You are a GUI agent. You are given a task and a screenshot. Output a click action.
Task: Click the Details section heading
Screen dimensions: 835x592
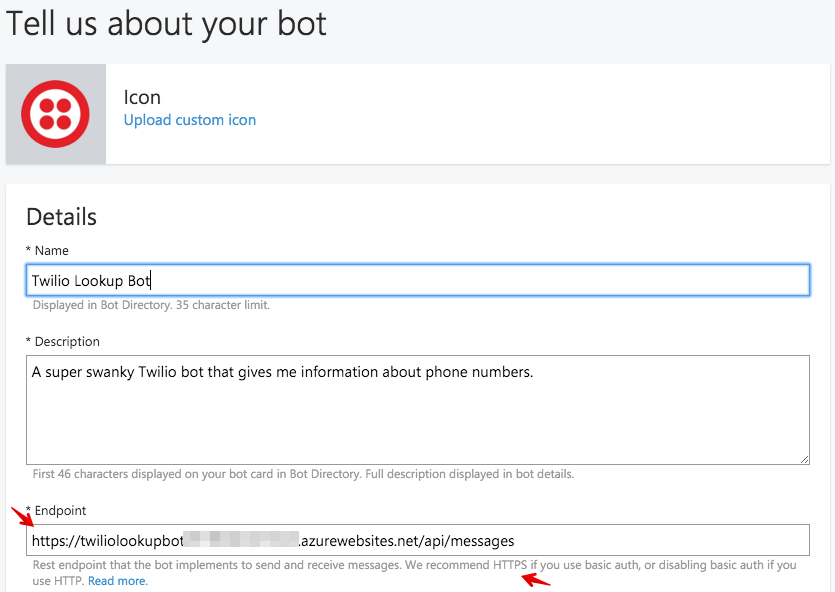tap(62, 217)
